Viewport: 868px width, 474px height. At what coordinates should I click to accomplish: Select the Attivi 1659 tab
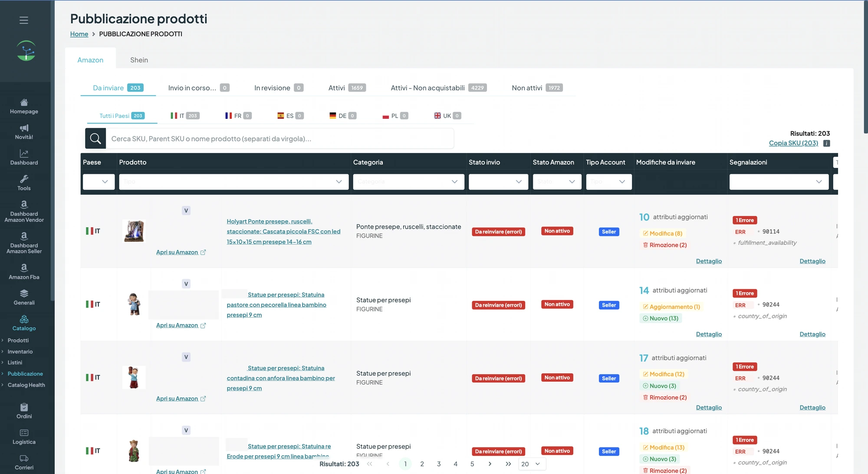[x=347, y=88]
